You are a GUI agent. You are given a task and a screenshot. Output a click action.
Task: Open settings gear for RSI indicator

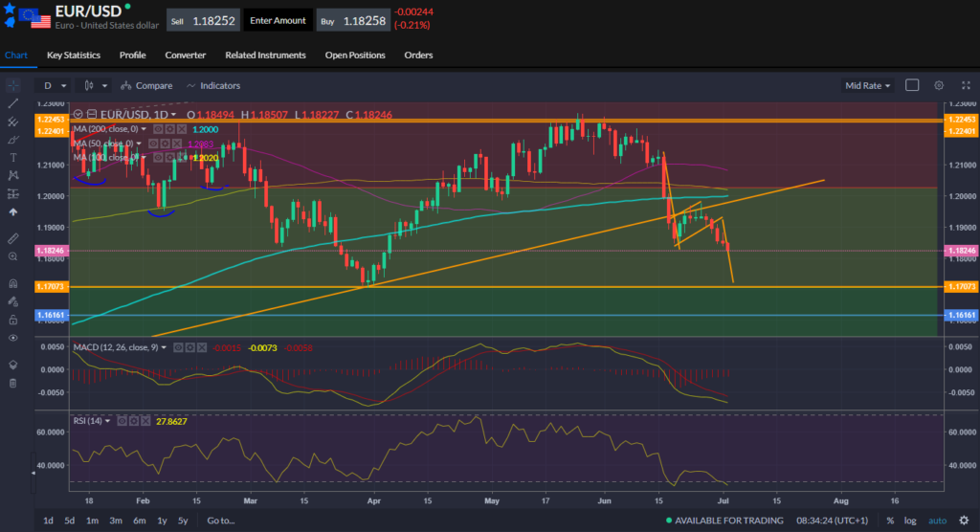point(134,421)
